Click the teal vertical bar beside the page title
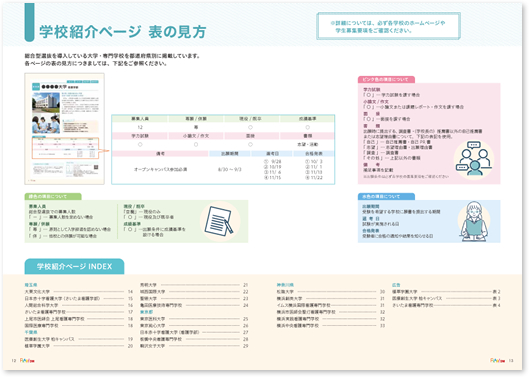 pyautogui.click(x=29, y=23)
